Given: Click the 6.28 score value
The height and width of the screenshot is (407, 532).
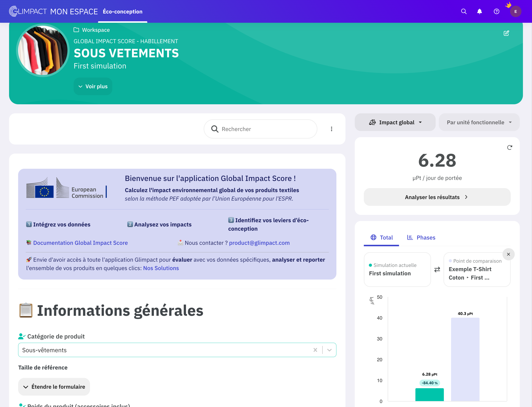Looking at the screenshot, I should (x=437, y=160).
